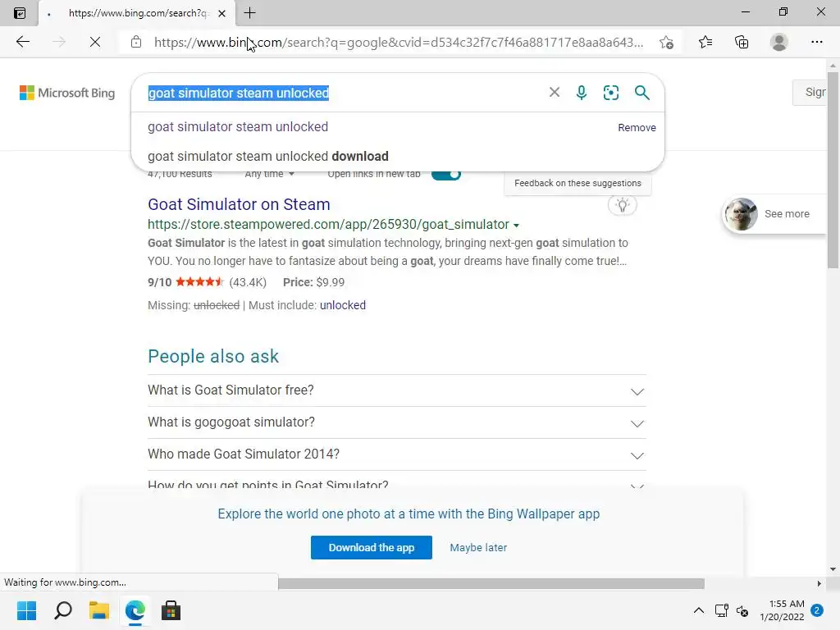The image size is (840, 630).
Task: Click the horizontal scrollbar right arrow
Action: (819, 583)
